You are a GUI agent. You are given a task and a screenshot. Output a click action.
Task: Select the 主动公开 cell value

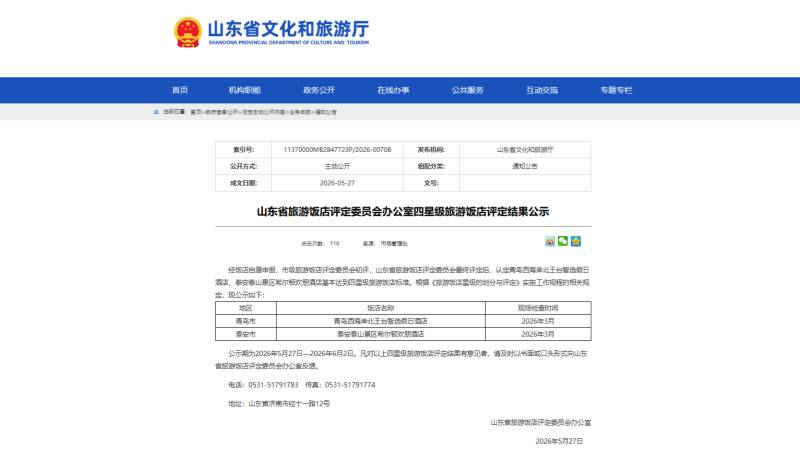[337, 166]
